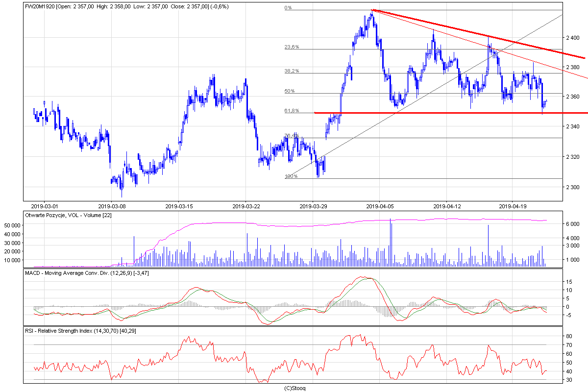This screenshot has width=588, height=392.
Task: Click the 2019-03-15 date label
Action: coord(179,206)
